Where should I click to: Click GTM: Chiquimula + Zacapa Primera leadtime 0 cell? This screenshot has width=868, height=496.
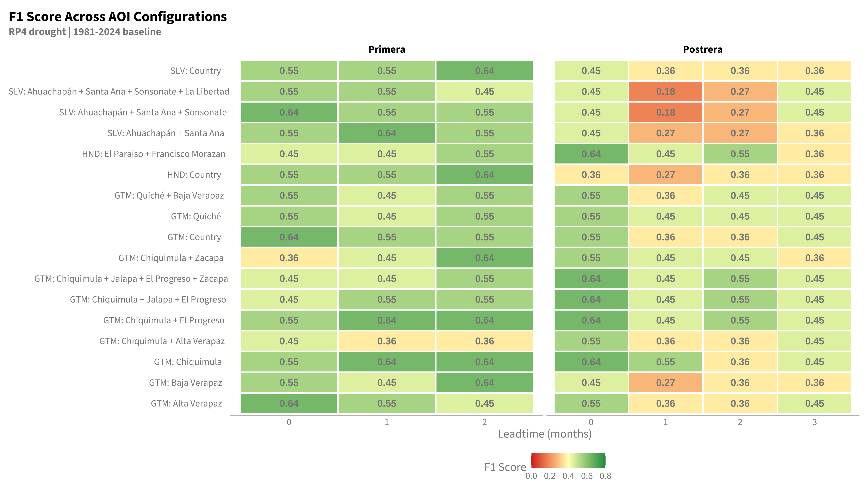[x=289, y=258]
